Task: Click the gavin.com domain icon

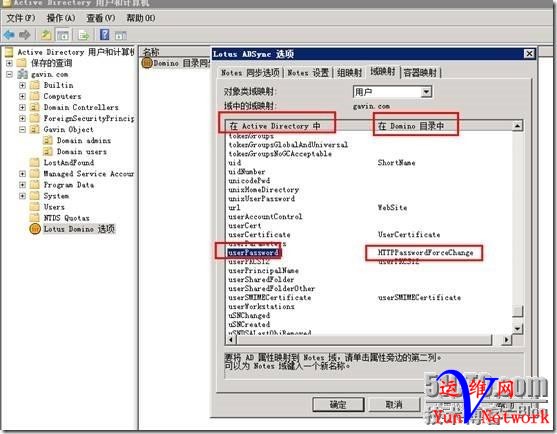Action: coord(22,74)
